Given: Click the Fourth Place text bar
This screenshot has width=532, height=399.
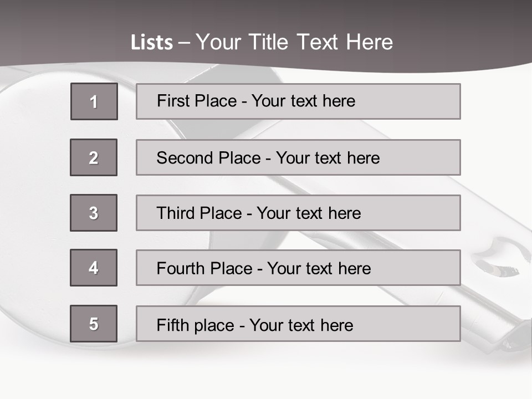Looking at the screenshot, I should (298, 268).
